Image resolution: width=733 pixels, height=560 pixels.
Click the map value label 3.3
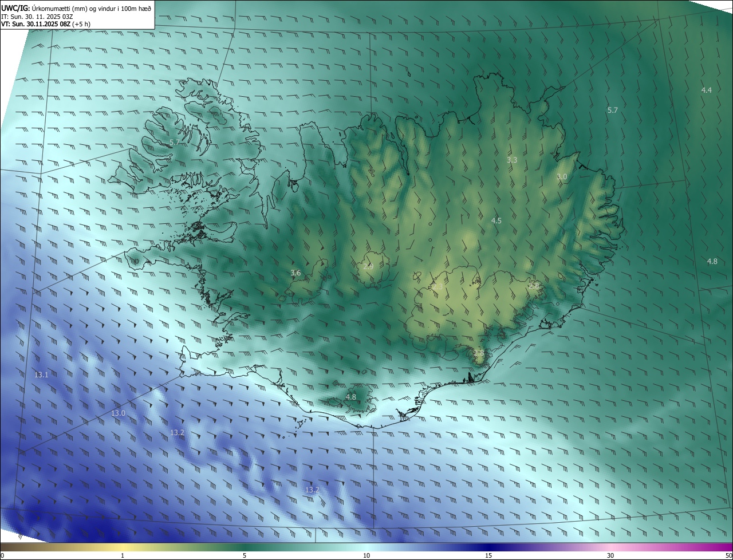pos(512,160)
